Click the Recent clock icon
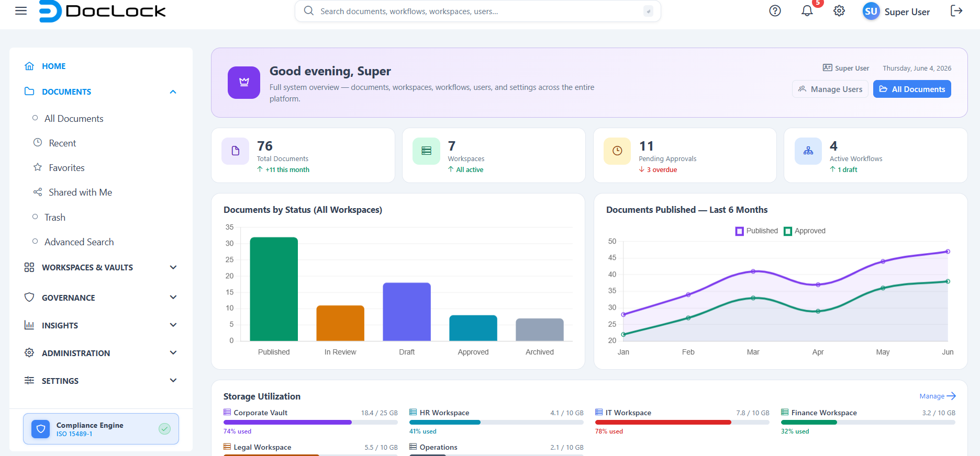Screen dimensions: 980x456 click(x=38, y=143)
